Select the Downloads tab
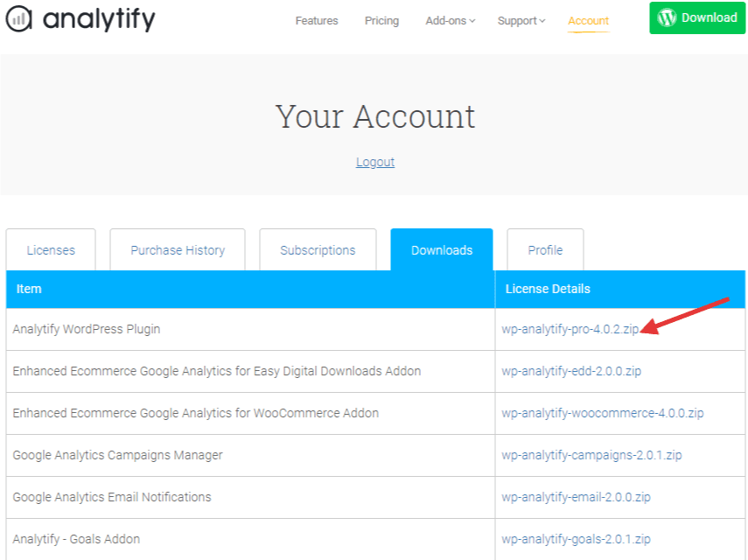This screenshot has width=748, height=560. click(x=442, y=250)
